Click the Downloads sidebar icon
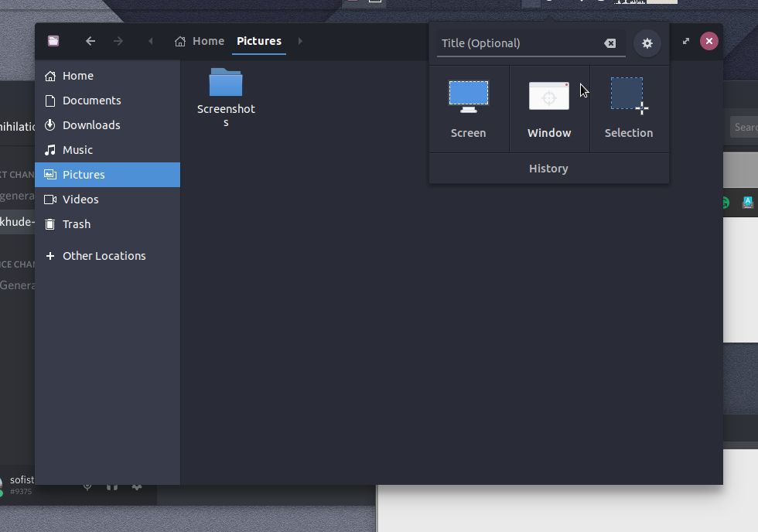This screenshot has width=758, height=532. [x=50, y=125]
